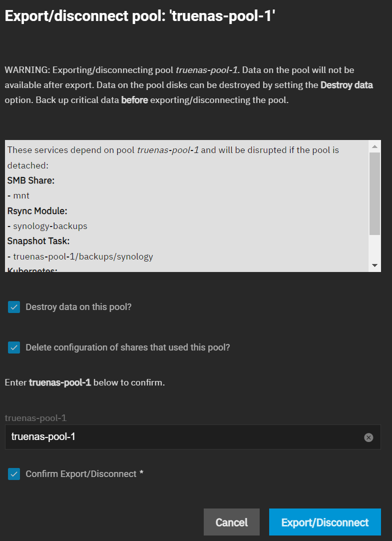This screenshot has height=541, width=392.
Task: Toggle the Confirm Export/Disconnect checkbox
Action: point(14,473)
